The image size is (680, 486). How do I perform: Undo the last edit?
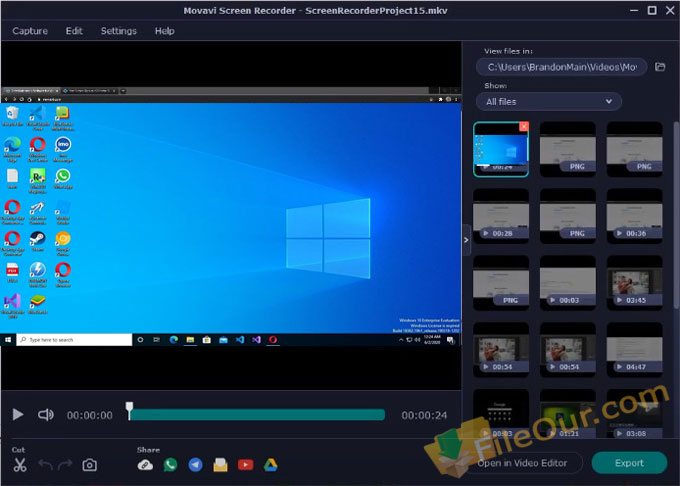[45, 465]
